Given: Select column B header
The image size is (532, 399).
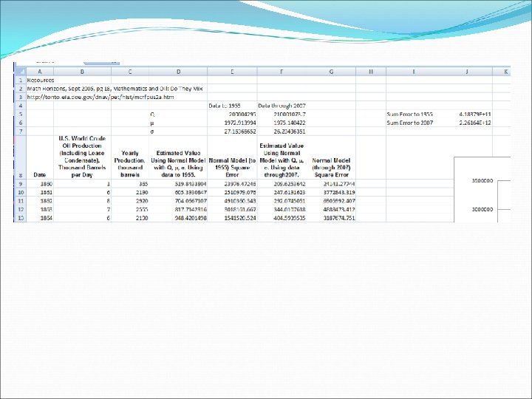Looking at the screenshot, I should (x=82, y=72).
